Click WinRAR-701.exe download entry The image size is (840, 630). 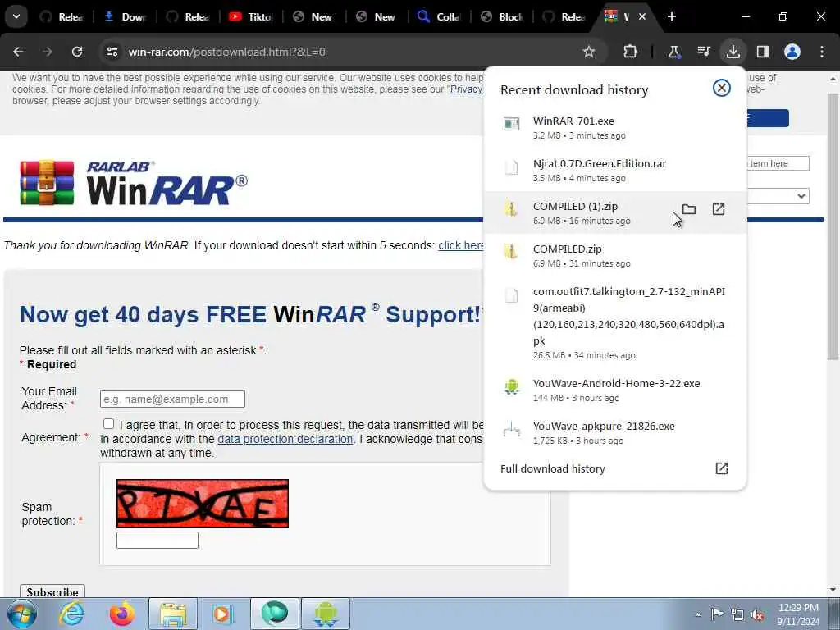(614, 127)
